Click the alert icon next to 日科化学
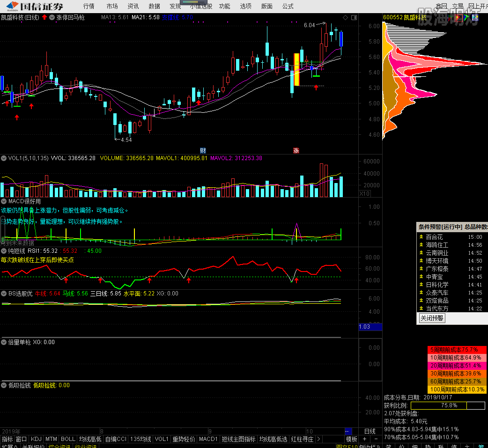The width and height of the screenshot is (488, 448). point(421,284)
